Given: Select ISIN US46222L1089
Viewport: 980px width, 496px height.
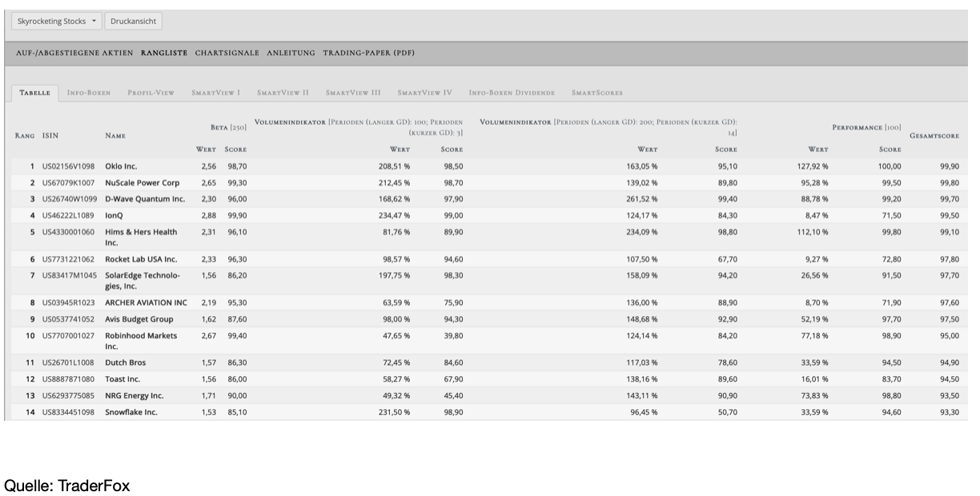Looking at the screenshot, I should [68, 215].
